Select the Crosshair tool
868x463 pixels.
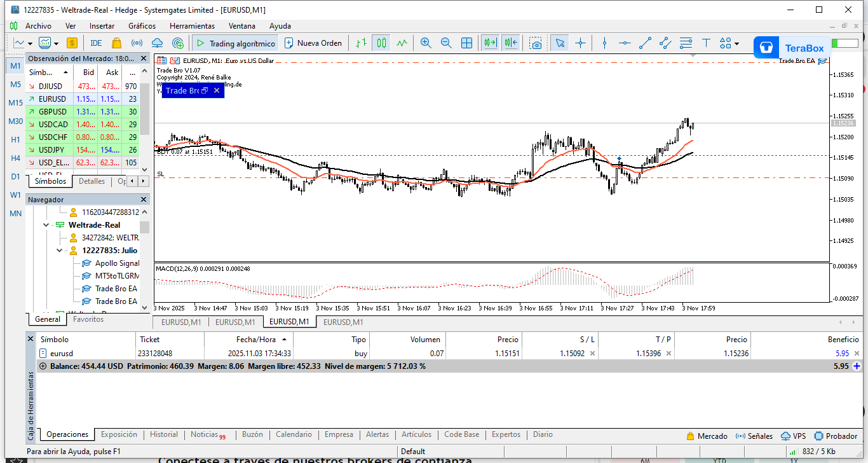tap(581, 43)
